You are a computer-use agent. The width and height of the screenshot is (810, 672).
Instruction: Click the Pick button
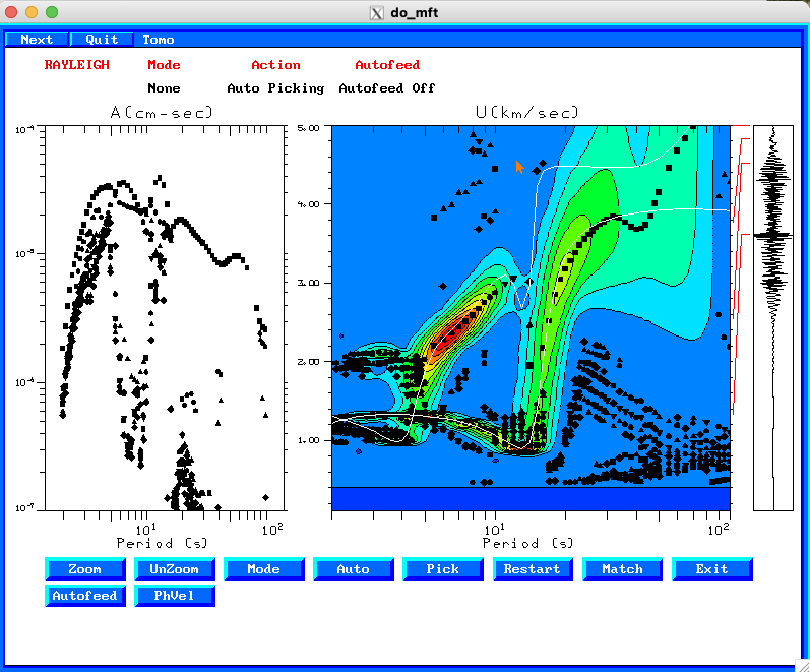coord(443,569)
